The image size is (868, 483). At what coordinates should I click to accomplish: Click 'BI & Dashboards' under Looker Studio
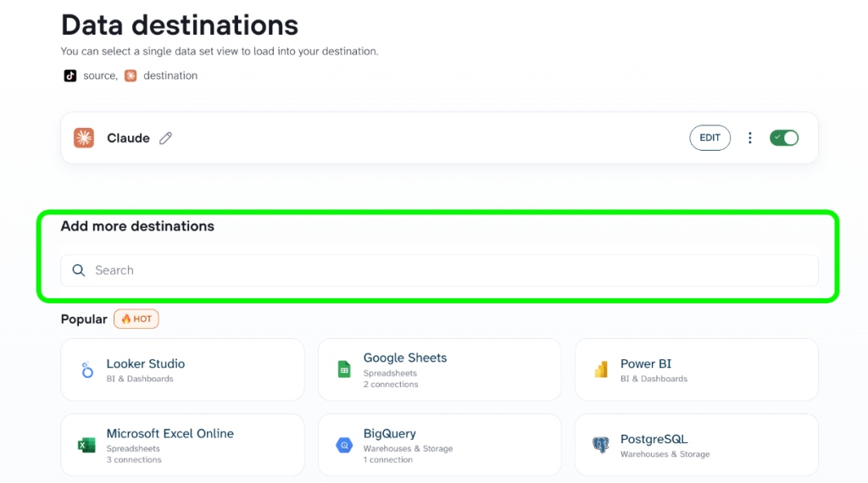(x=140, y=379)
